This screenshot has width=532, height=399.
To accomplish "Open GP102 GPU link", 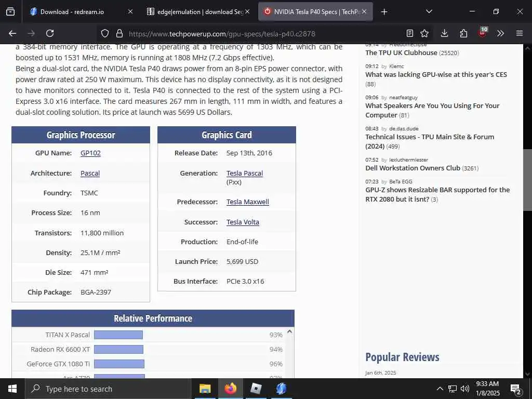I will tap(90, 153).
